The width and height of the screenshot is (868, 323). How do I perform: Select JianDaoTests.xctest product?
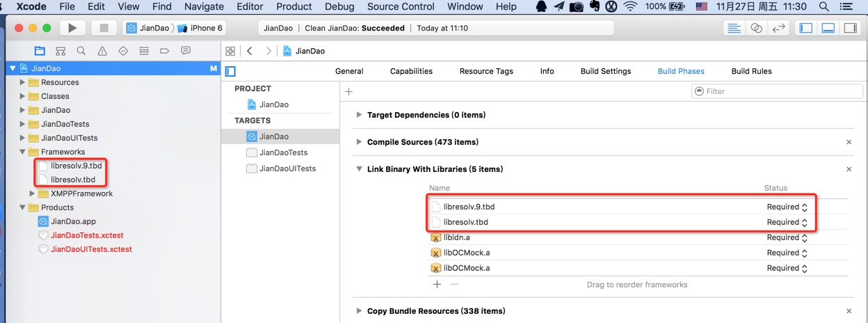[87, 235]
